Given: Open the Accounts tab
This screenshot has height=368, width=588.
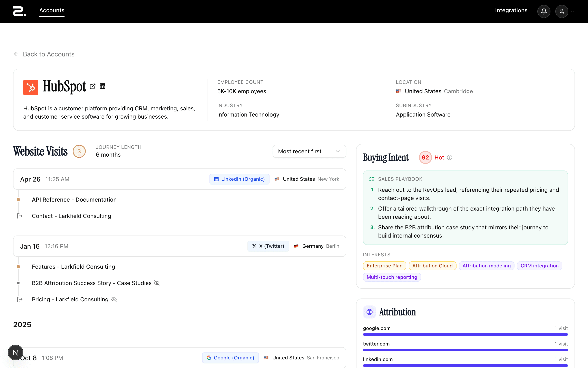Looking at the screenshot, I should (52, 10).
